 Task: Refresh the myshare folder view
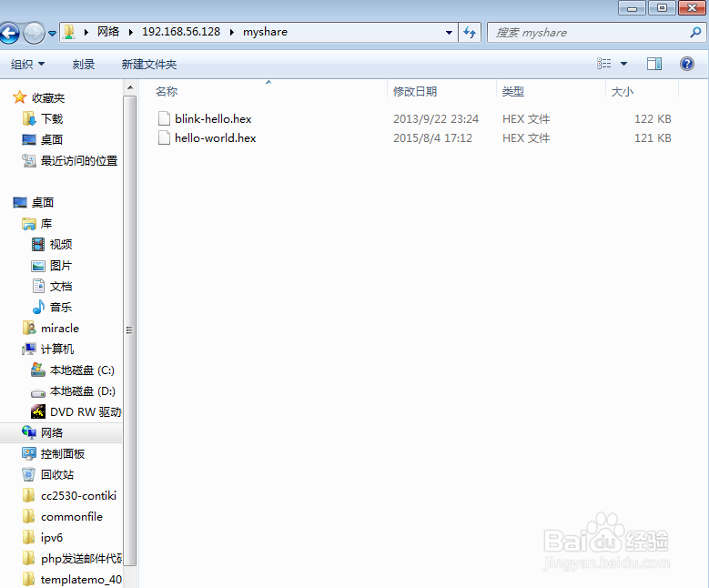pos(470,32)
